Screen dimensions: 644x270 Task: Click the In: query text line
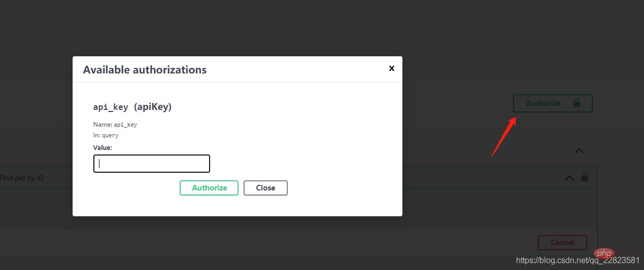point(106,135)
